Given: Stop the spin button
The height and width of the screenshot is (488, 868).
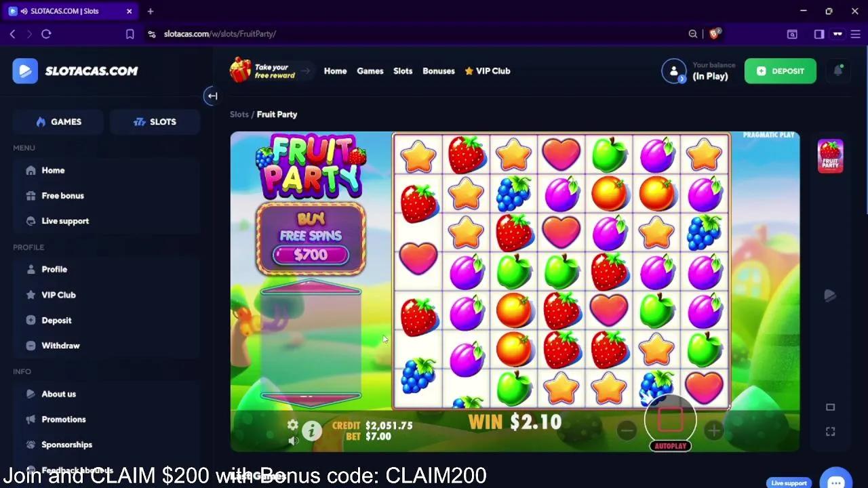Looking at the screenshot, I should point(670,419).
